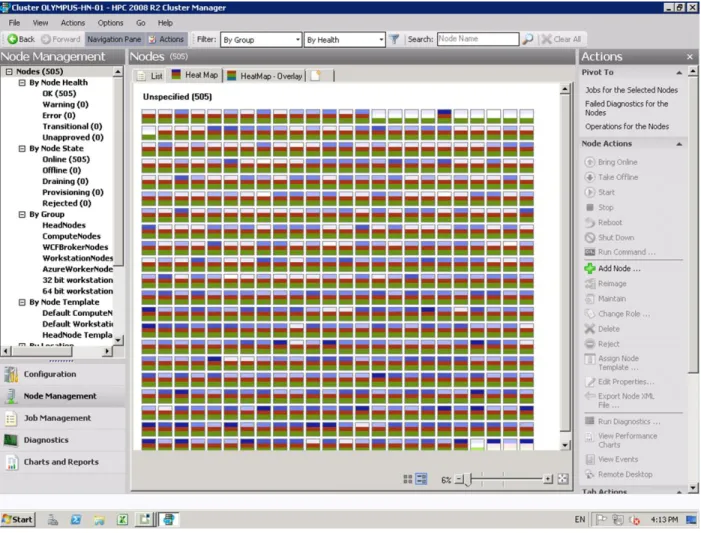Click the Stop node action icon
The image size is (701, 533).
click(x=590, y=207)
